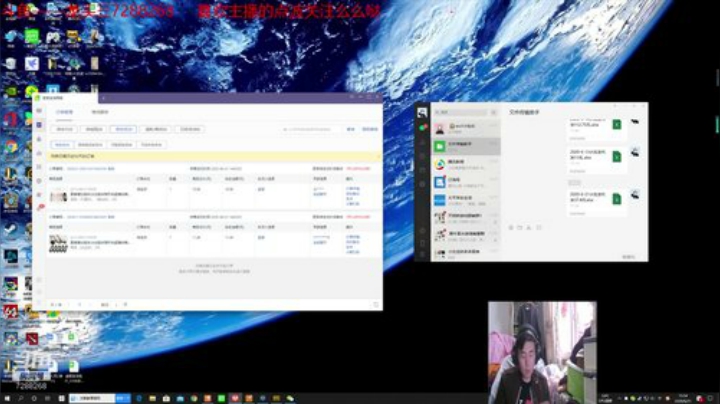Switch to first tab in merchant order window

[64, 112]
